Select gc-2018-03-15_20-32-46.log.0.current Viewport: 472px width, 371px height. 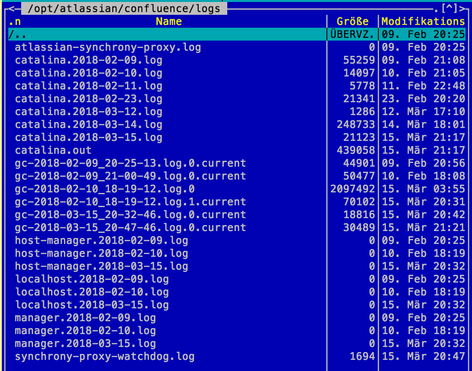130,215
